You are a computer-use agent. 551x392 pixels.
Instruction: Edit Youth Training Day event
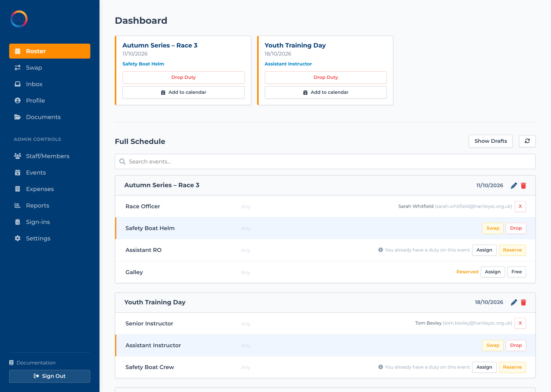click(x=514, y=303)
